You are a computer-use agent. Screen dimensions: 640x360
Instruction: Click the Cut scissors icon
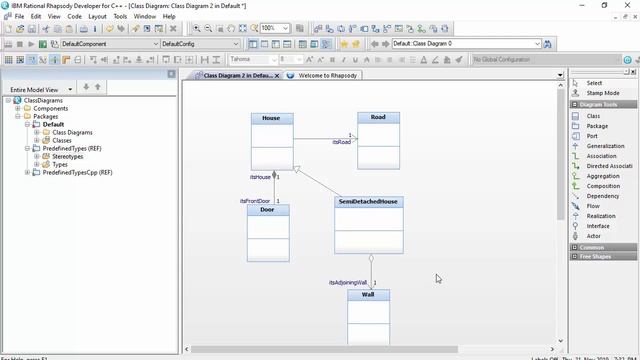pyautogui.click(x=45, y=29)
